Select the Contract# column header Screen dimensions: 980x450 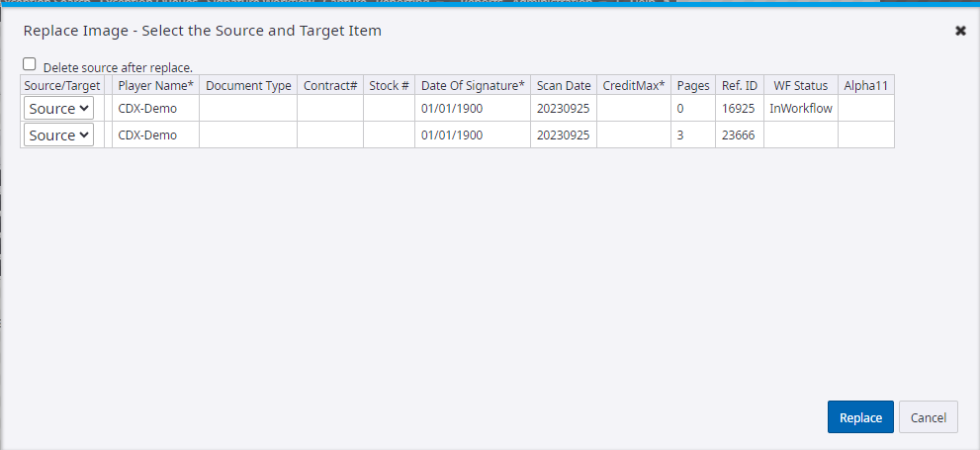[x=330, y=85]
